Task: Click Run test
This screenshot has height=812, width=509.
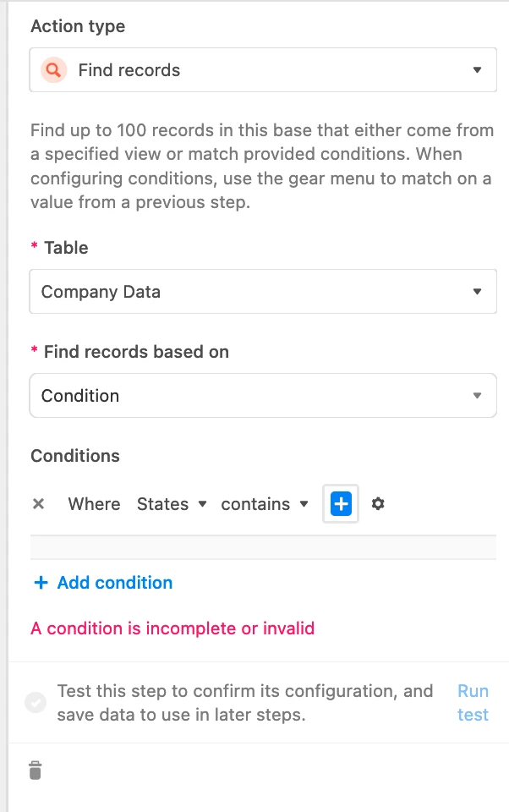Action: [473, 703]
